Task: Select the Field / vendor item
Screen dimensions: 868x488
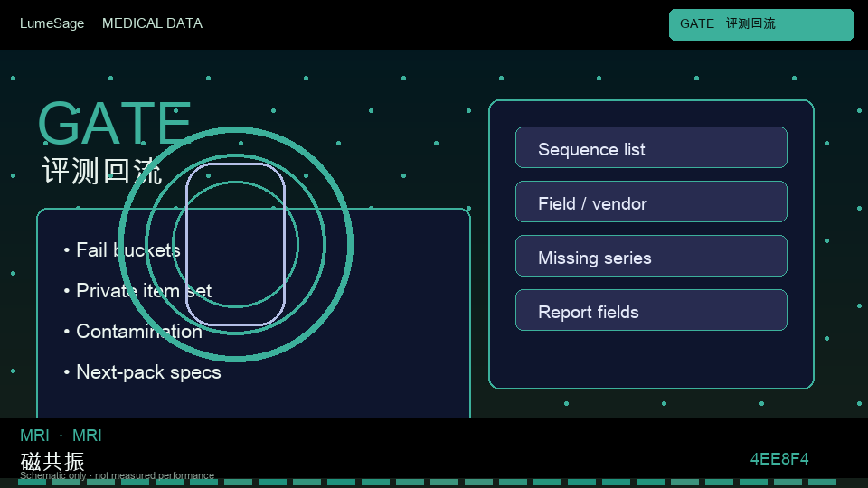Action: point(651,202)
